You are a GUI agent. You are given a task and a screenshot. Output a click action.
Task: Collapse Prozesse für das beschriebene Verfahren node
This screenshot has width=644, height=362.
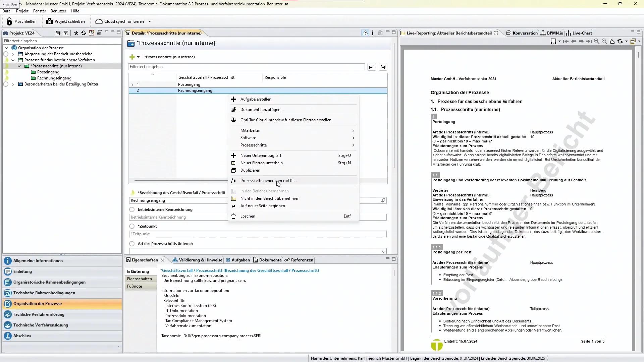[13, 60]
